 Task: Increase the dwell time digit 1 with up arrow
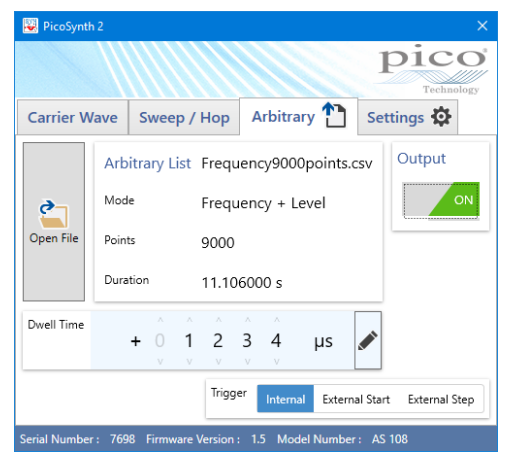[189, 320]
